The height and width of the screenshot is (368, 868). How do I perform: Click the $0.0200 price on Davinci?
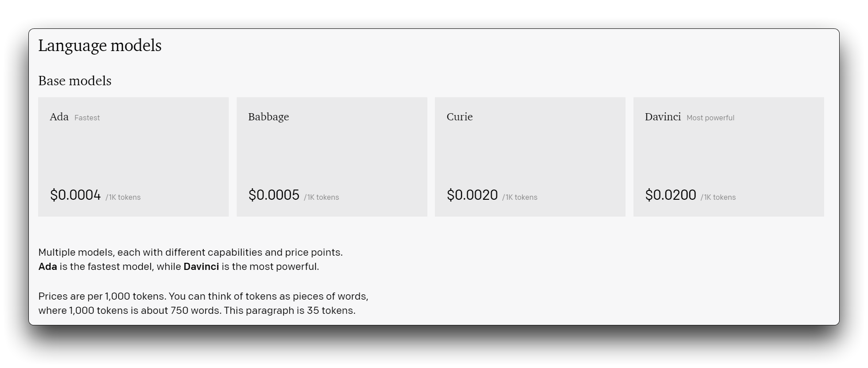coord(671,195)
